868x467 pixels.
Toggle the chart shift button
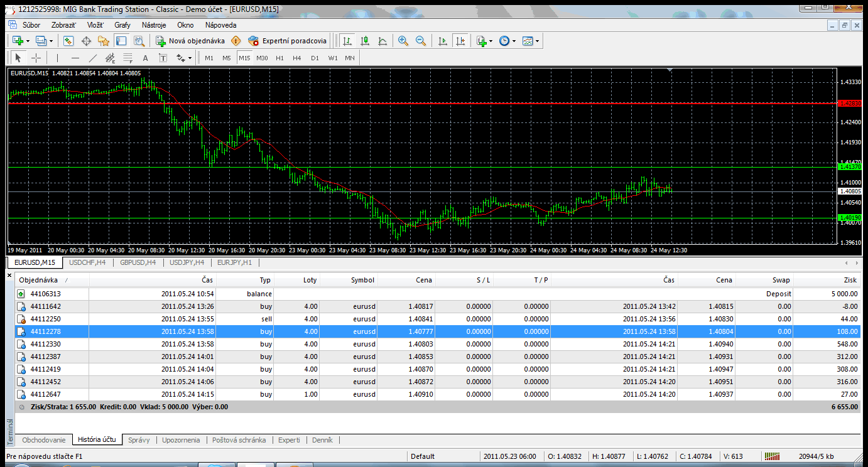coord(461,41)
